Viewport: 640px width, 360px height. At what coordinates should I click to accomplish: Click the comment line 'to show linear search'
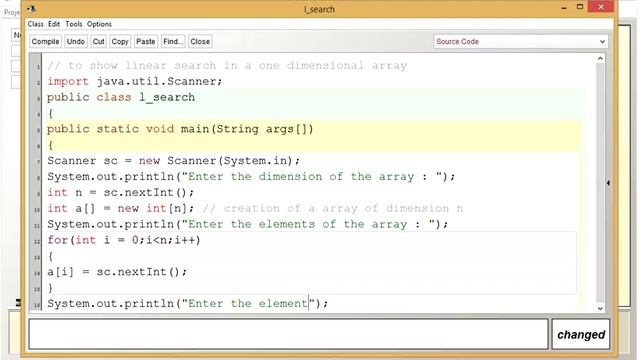click(x=227, y=65)
